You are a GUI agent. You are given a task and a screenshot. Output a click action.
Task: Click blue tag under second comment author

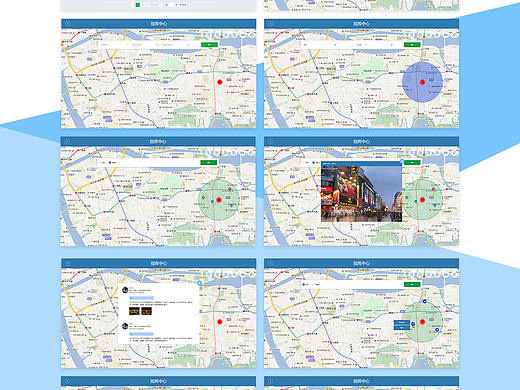pos(141,334)
